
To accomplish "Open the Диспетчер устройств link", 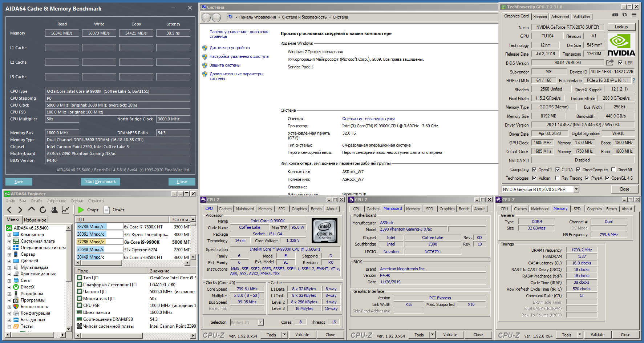I will [x=230, y=48].
